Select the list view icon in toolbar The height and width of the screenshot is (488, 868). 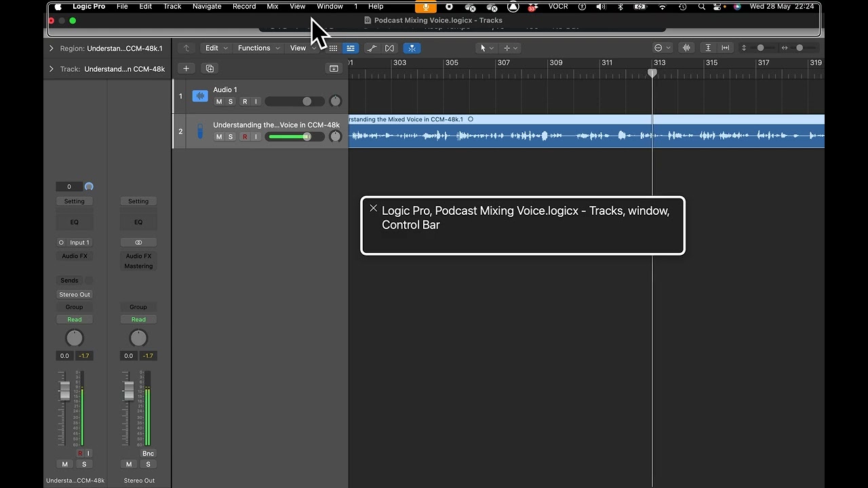point(351,48)
